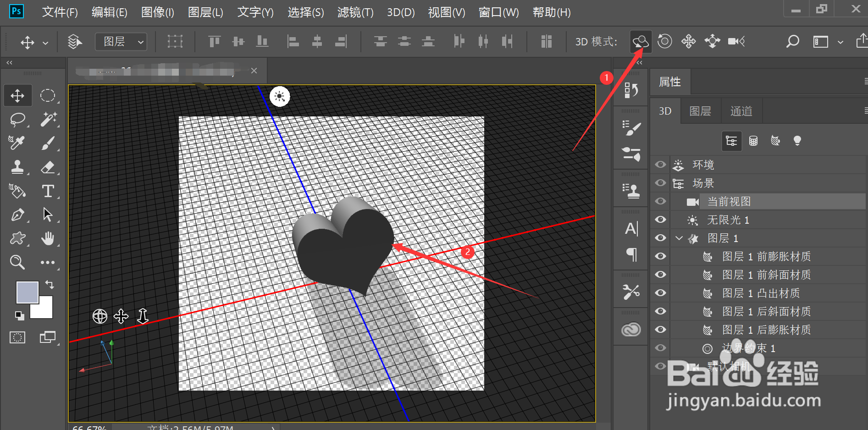Select the Elliptical Marquee tool
The width and height of the screenshot is (868, 430).
click(48, 95)
